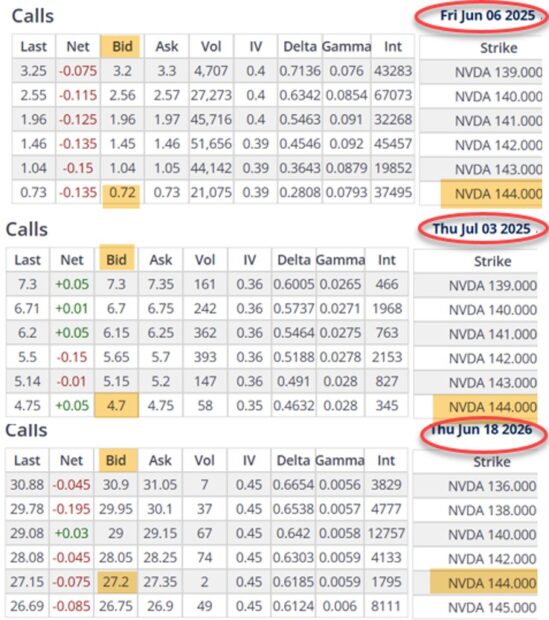Select the NVDA 136.000 strike row

492,486
